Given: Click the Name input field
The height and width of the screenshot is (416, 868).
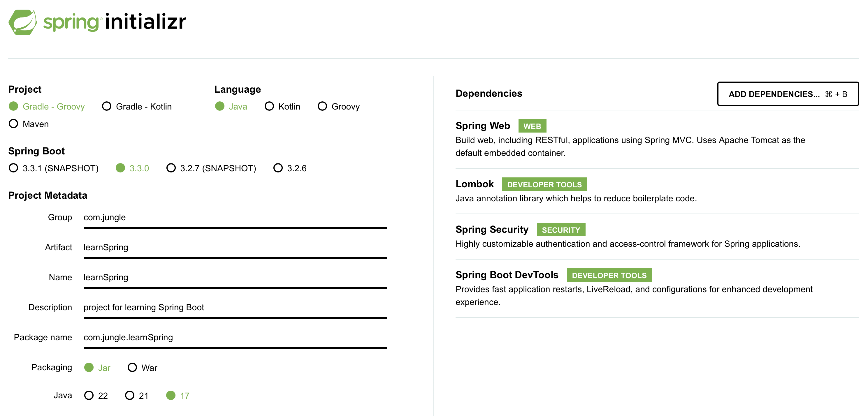Looking at the screenshot, I should (x=235, y=278).
